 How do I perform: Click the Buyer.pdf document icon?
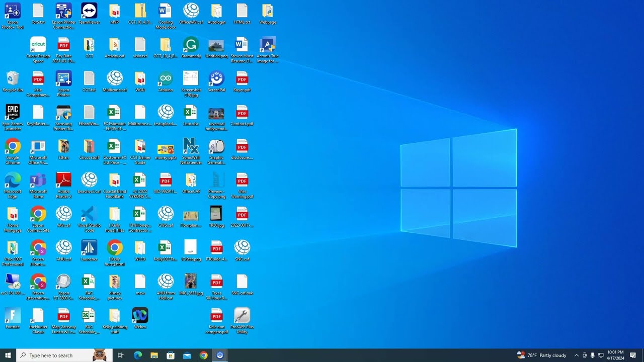(242, 81)
